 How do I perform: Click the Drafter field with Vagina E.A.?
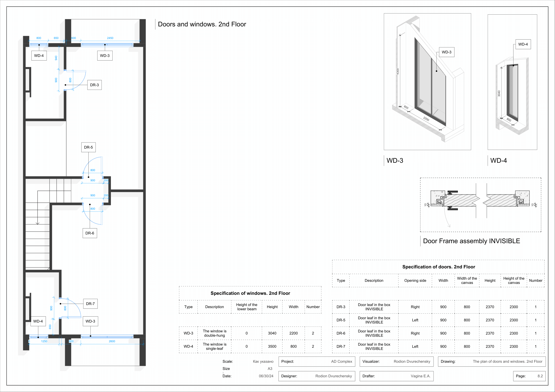tap(396, 376)
